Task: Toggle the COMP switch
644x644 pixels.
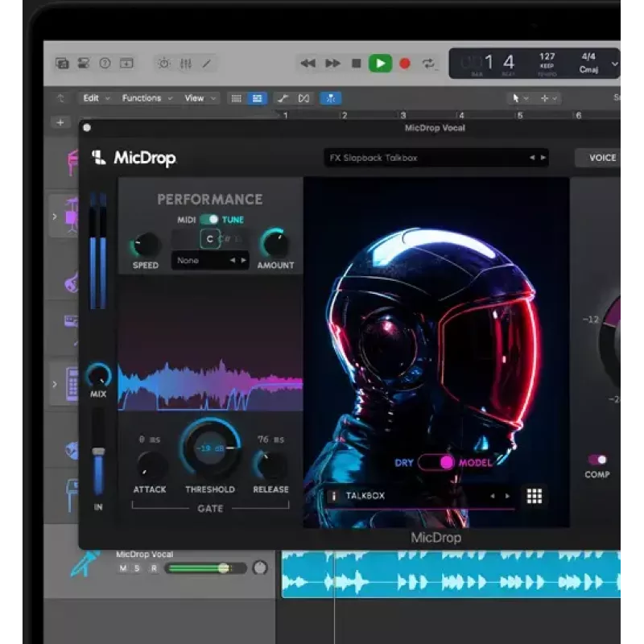Action: (x=597, y=460)
